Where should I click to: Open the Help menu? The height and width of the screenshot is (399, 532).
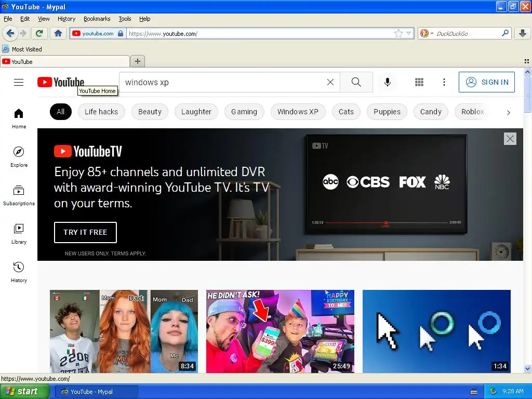coord(144,19)
